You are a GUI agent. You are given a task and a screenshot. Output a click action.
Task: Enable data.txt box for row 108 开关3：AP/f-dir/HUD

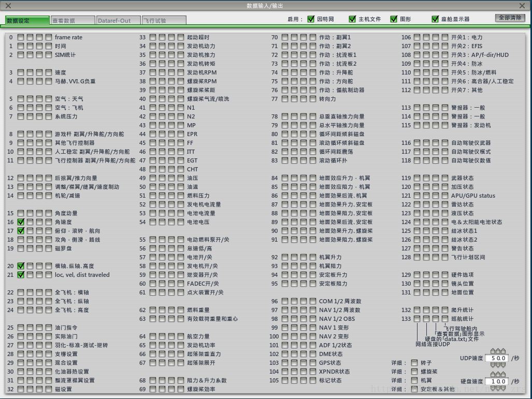pyautogui.click(x=426, y=54)
